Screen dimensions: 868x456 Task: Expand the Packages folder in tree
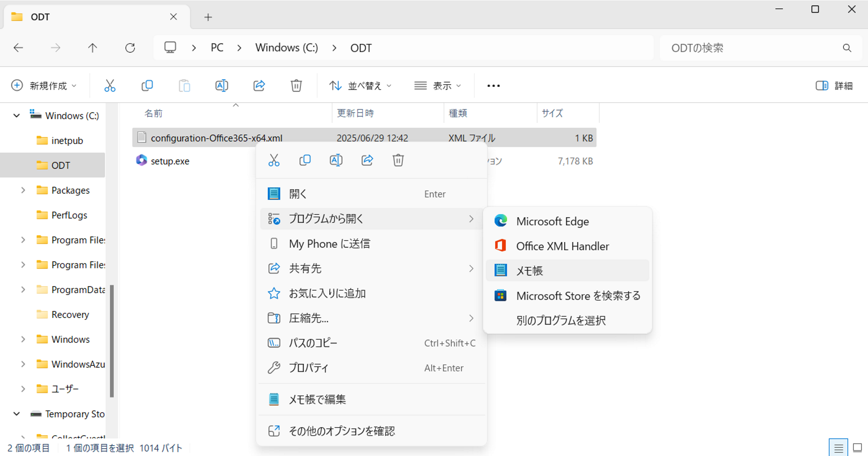tap(23, 190)
